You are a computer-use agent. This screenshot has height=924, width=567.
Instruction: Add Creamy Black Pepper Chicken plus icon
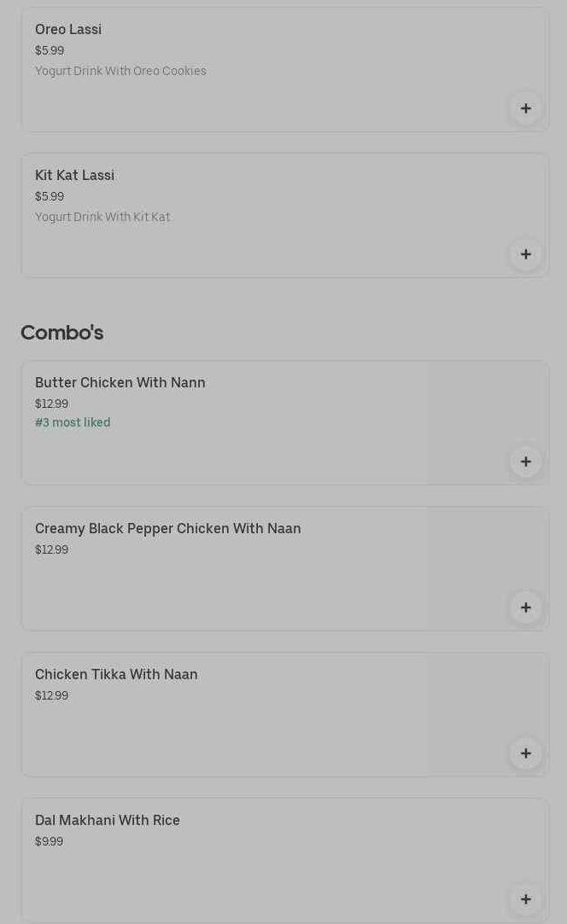[x=526, y=607]
